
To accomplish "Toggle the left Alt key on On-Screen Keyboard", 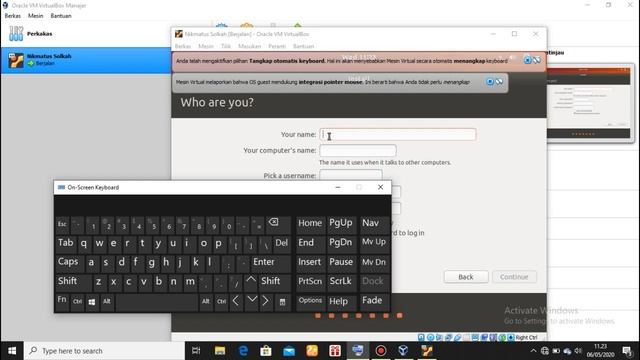I will point(107,302).
